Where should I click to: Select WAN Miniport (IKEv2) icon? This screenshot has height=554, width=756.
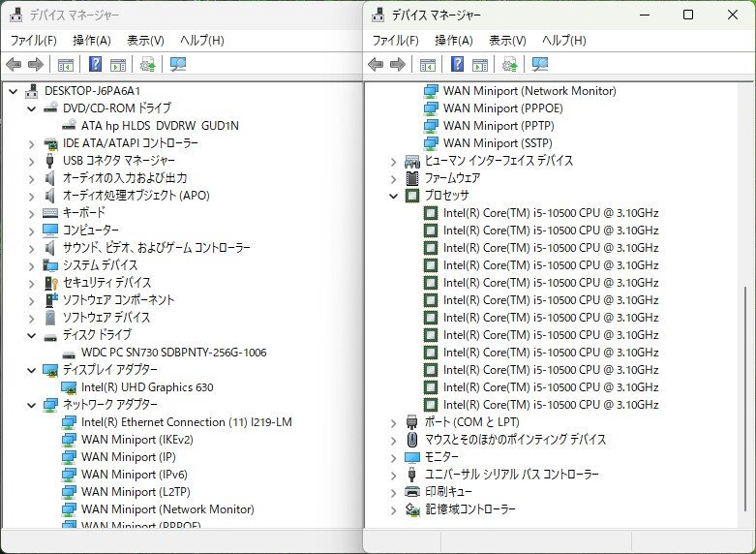(69, 440)
